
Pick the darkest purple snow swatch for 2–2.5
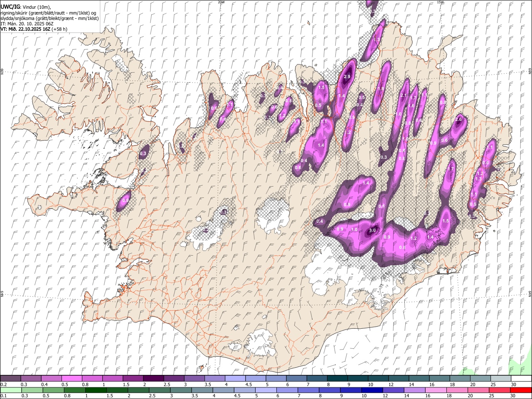tap(153, 378)
